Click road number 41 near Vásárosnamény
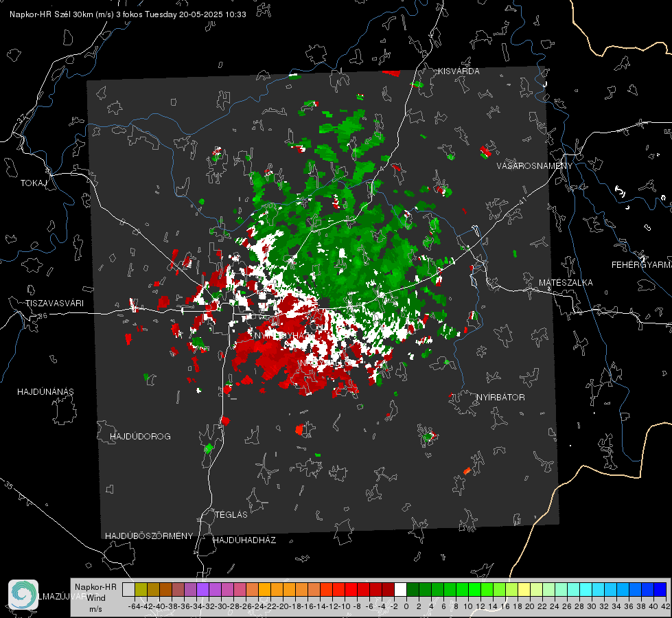The height and width of the screenshot is (618, 672). 522,201
